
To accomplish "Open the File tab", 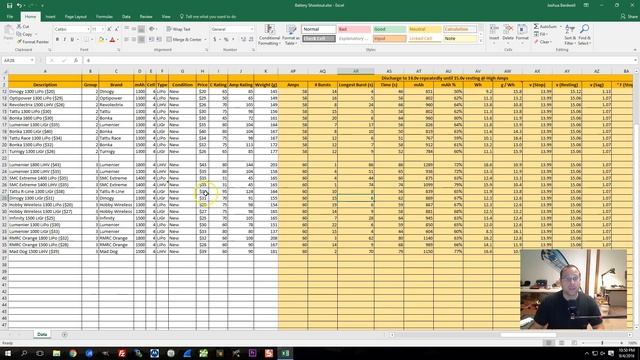I will [x=10, y=17].
